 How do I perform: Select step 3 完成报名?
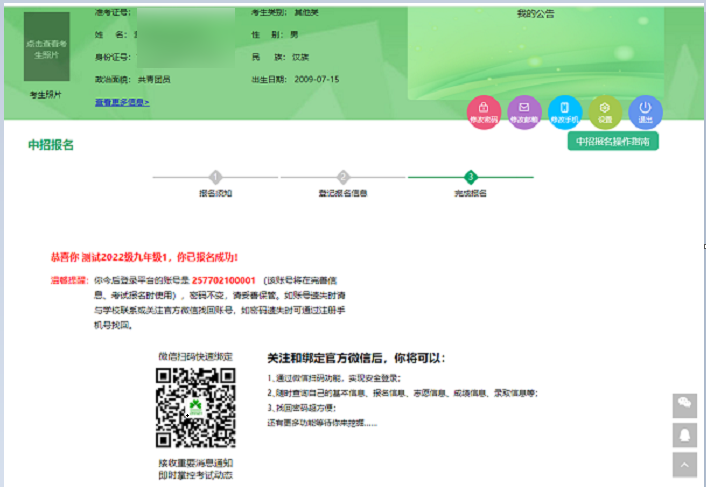[470, 177]
